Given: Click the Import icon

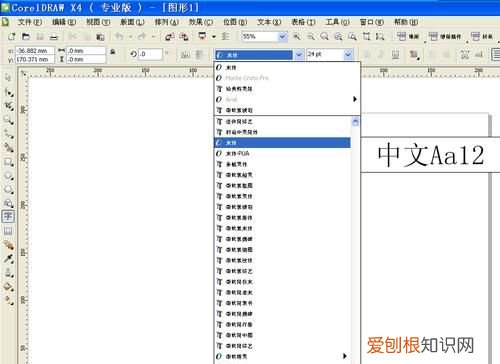Looking at the screenshot, I should [169, 36].
